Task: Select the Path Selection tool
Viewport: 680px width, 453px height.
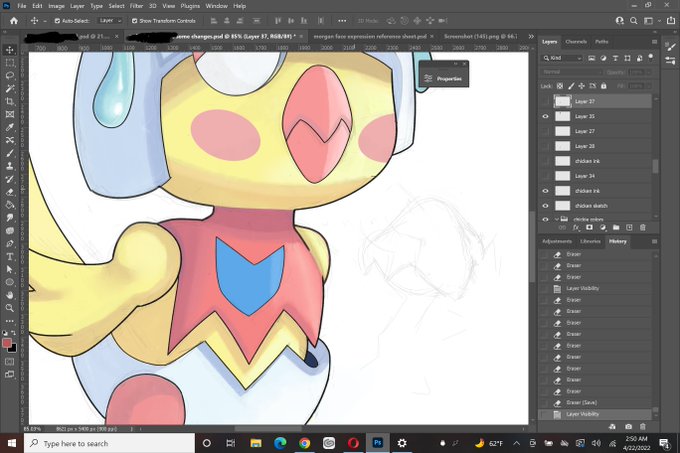Action: coord(10,269)
